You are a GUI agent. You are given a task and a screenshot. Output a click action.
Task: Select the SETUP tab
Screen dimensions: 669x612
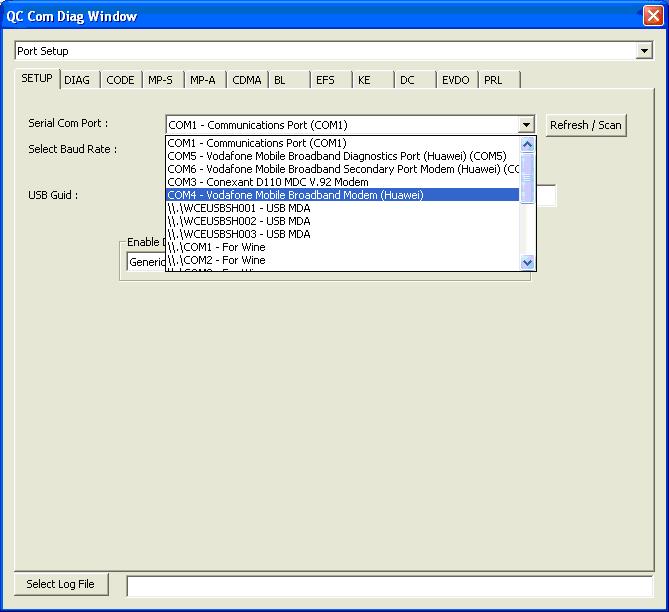(x=37, y=79)
